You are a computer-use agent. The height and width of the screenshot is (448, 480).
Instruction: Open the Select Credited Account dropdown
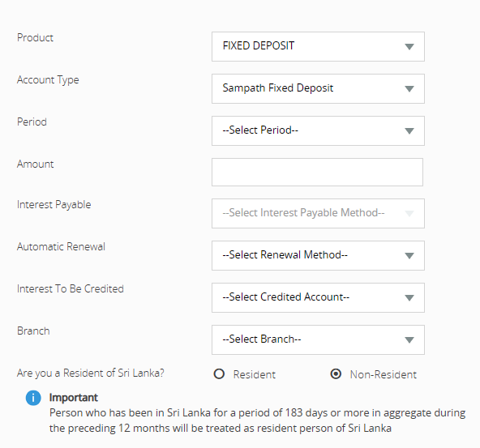[318, 298]
